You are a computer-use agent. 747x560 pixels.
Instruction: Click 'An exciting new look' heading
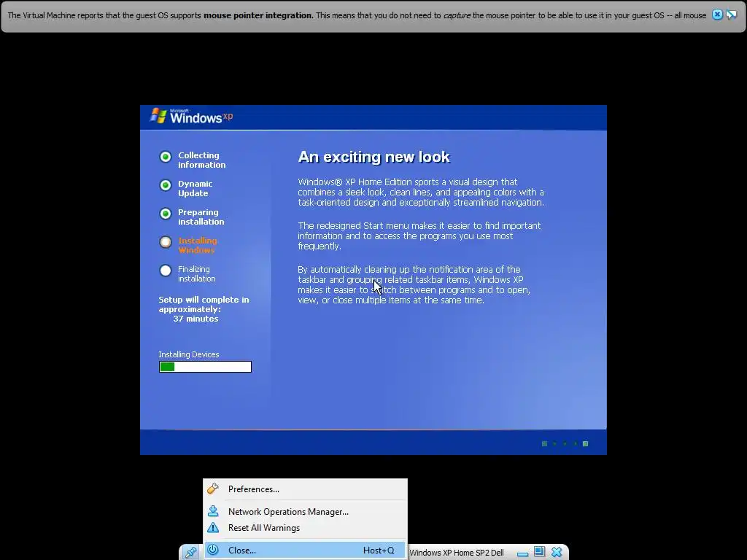374,157
